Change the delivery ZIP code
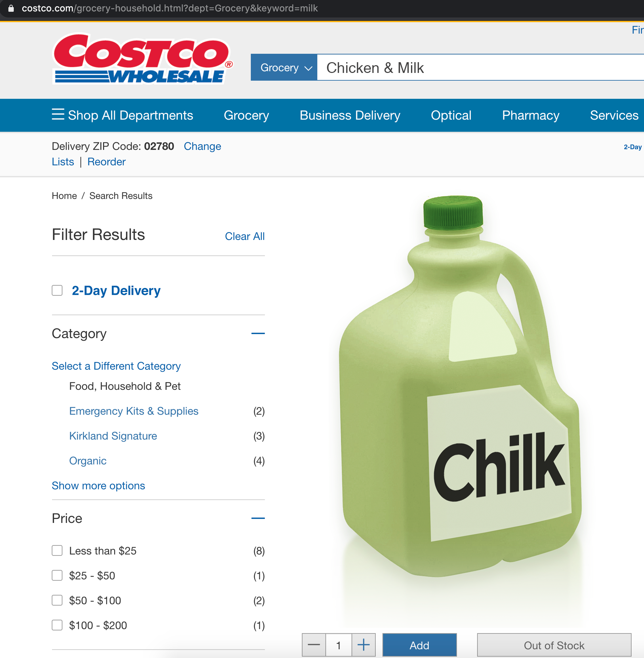 [202, 146]
